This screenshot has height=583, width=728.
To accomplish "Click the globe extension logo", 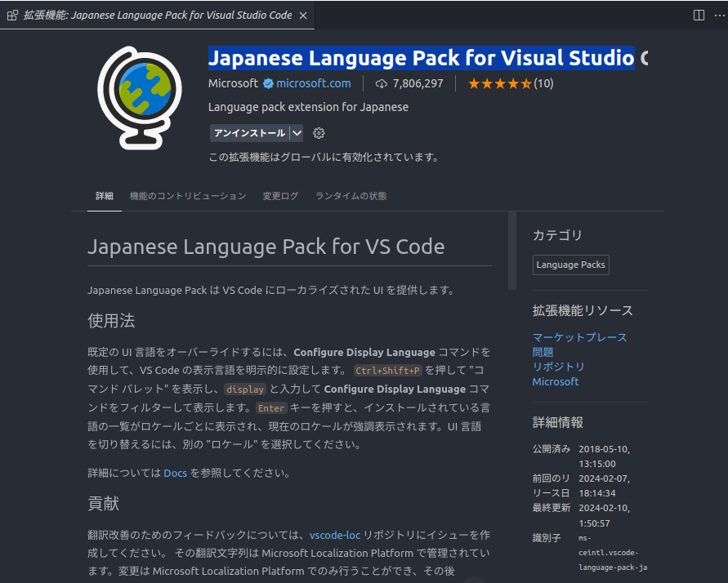I will pyautogui.click(x=140, y=98).
